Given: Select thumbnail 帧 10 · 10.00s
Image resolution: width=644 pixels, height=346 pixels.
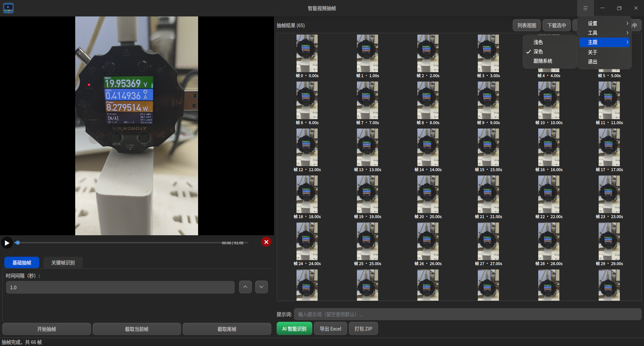Looking at the screenshot, I should [x=549, y=103].
